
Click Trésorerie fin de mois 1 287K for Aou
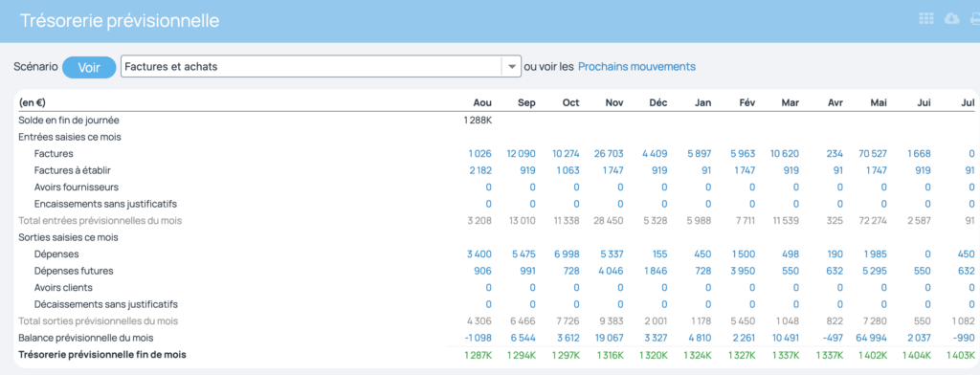click(x=479, y=355)
